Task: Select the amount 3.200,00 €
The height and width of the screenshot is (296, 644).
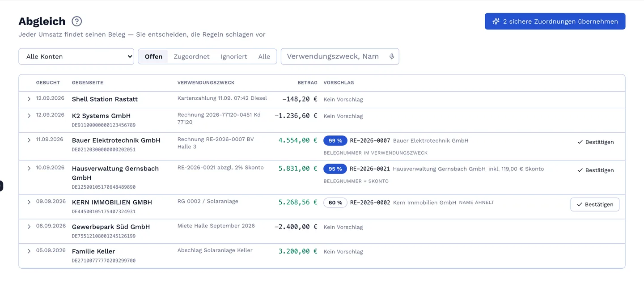Action: 298,251
